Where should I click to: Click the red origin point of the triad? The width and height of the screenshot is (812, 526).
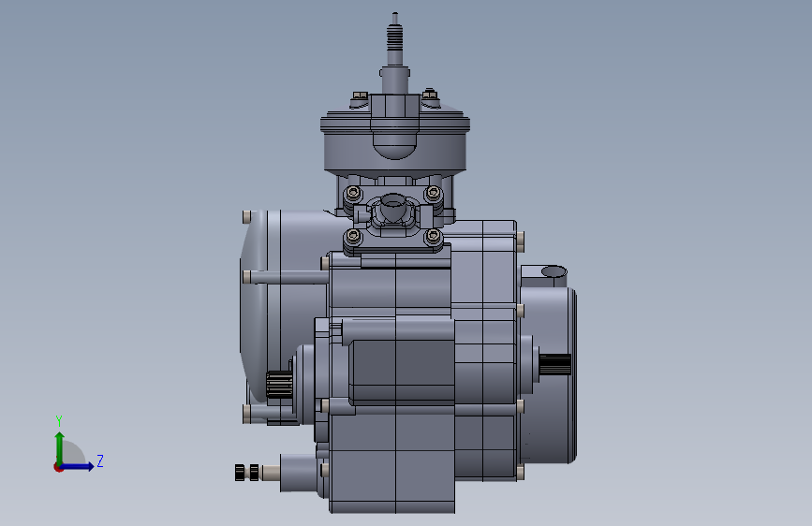tap(58, 467)
